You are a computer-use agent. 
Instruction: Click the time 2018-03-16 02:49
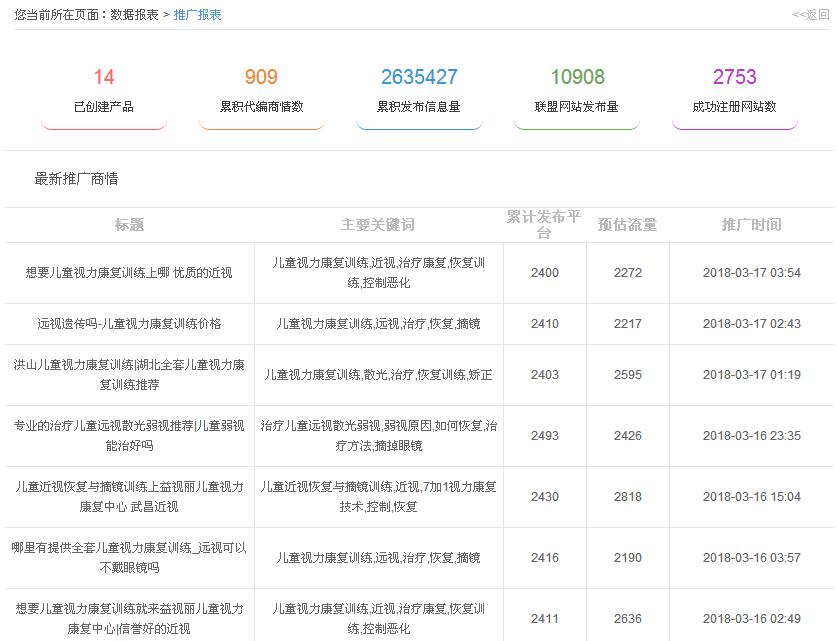(x=752, y=619)
